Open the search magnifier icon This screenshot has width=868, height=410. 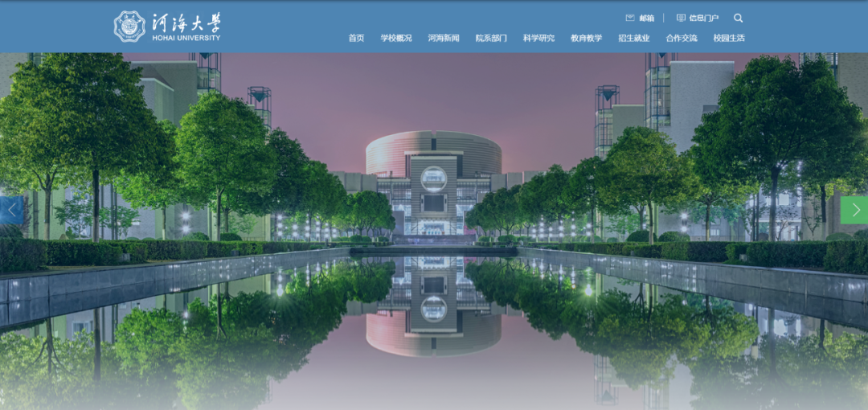pos(738,18)
